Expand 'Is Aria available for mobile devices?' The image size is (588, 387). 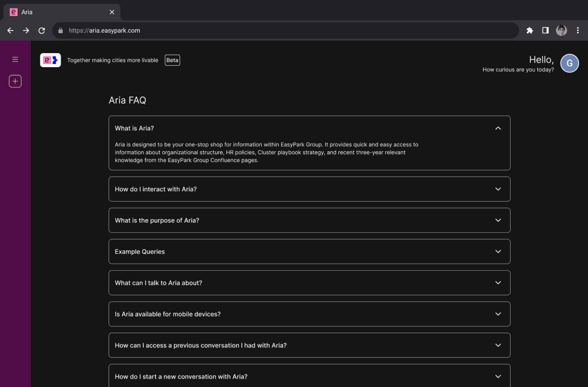click(310, 314)
